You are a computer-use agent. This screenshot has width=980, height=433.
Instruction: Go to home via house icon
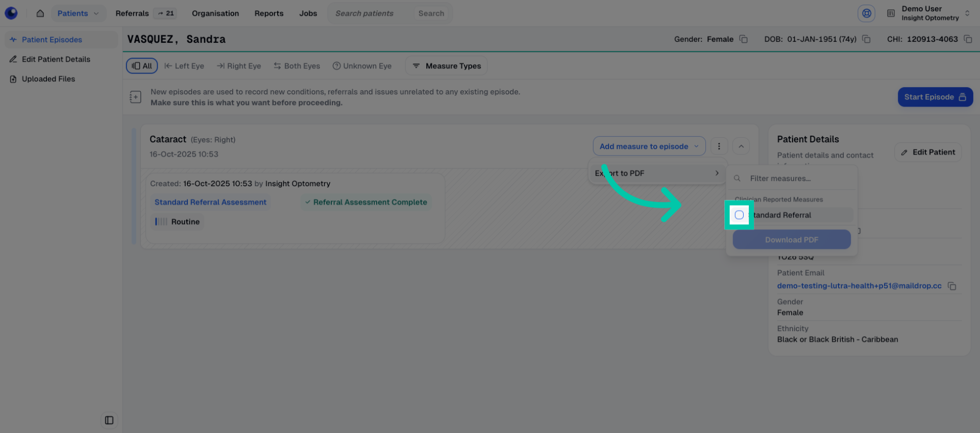pos(40,13)
